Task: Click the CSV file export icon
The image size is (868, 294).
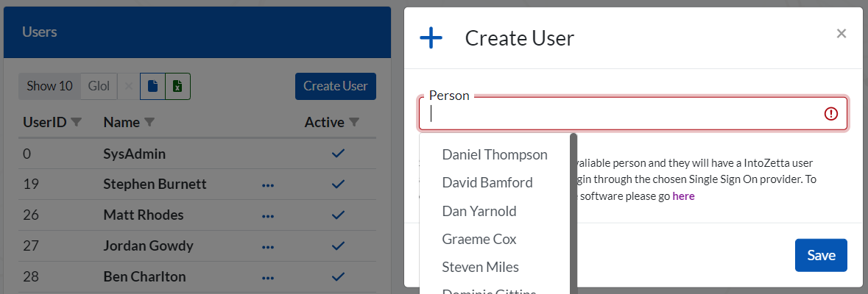Action: [152, 86]
